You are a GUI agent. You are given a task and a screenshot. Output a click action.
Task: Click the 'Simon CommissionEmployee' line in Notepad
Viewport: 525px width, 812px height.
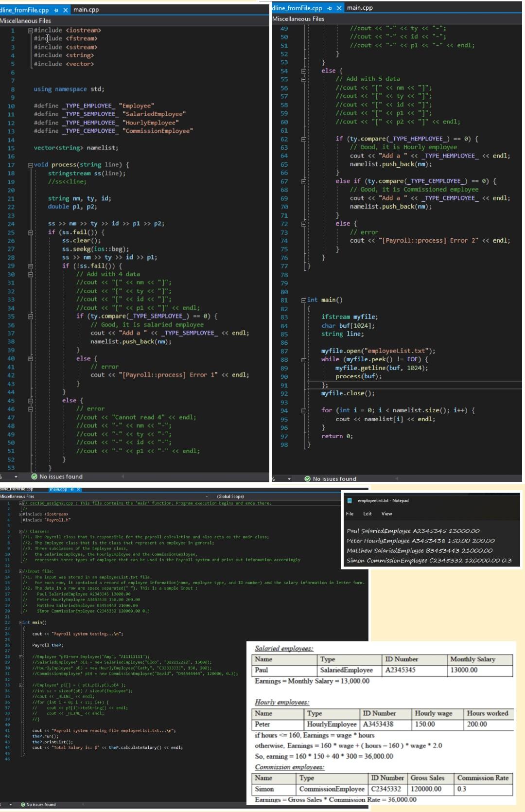point(429,561)
